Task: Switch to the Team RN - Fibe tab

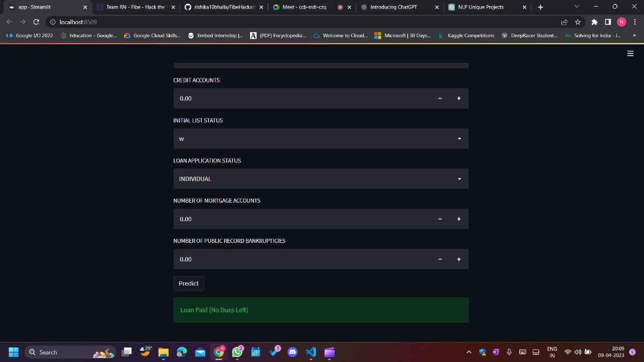Action: pyautogui.click(x=135, y=7)
